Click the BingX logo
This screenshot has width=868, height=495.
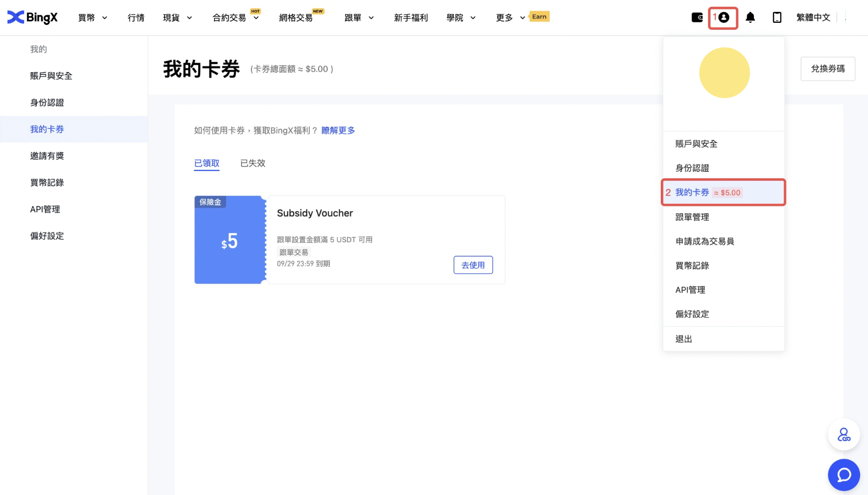click(32, 17)
